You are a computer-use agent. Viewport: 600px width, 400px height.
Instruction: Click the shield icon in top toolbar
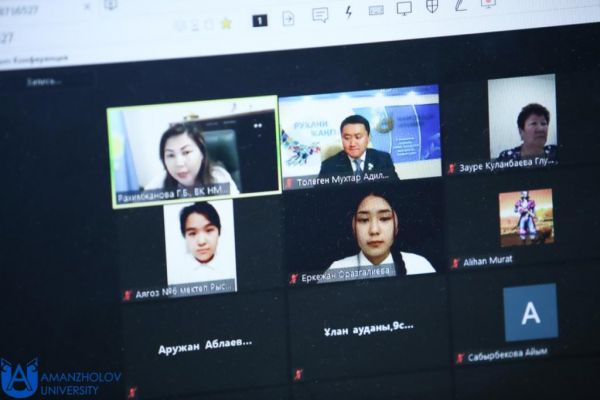tap(432, 6)
